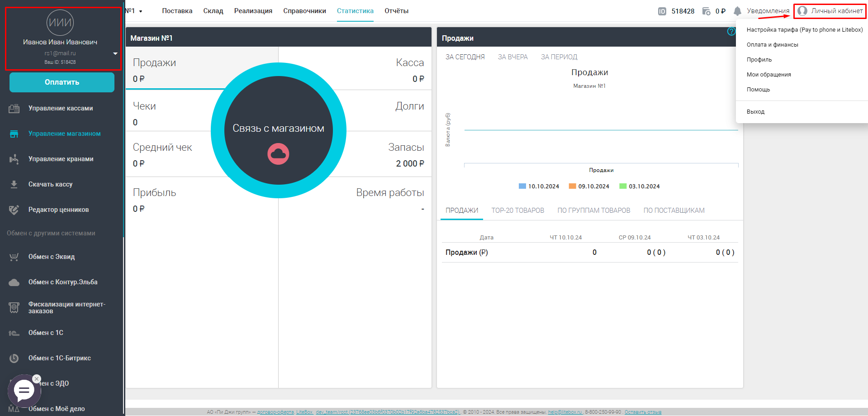Screen dimensions: 868x416
Task: Click the Kontur.Elba cloud icon
Action: (14, 282)
